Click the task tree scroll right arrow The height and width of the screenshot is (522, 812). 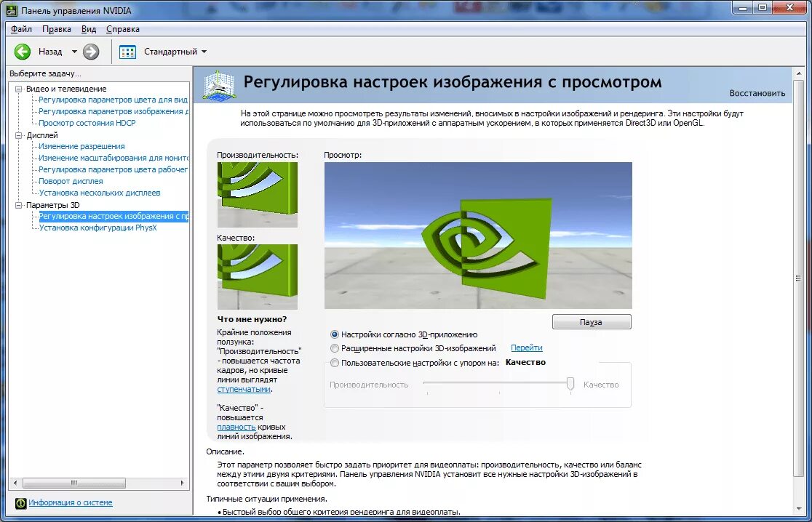(x=183, y=483)
